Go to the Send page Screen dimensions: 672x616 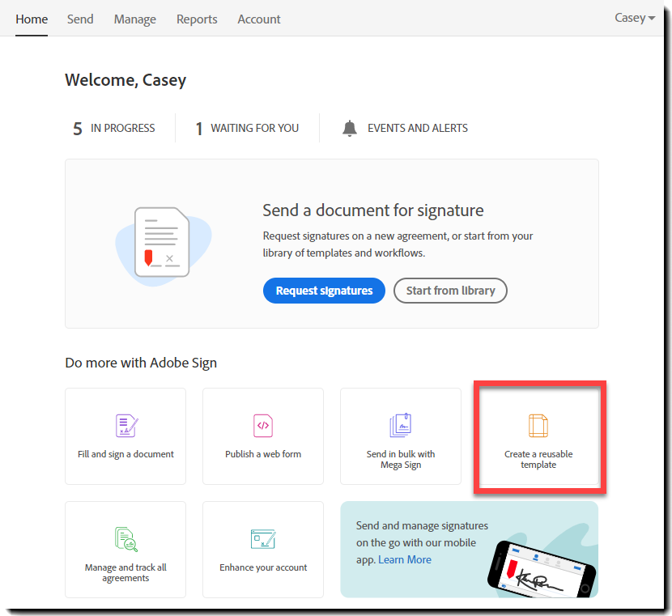coord(80,19)
